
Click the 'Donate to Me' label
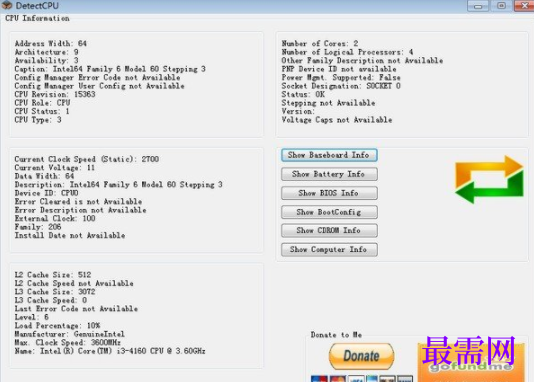point(336,335)
